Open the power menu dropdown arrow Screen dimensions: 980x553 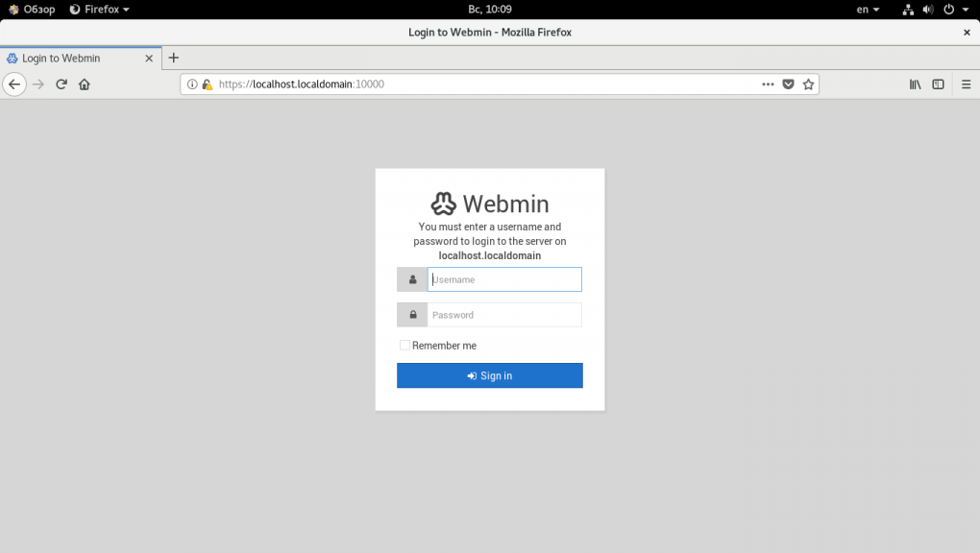(x=966, y=9)
